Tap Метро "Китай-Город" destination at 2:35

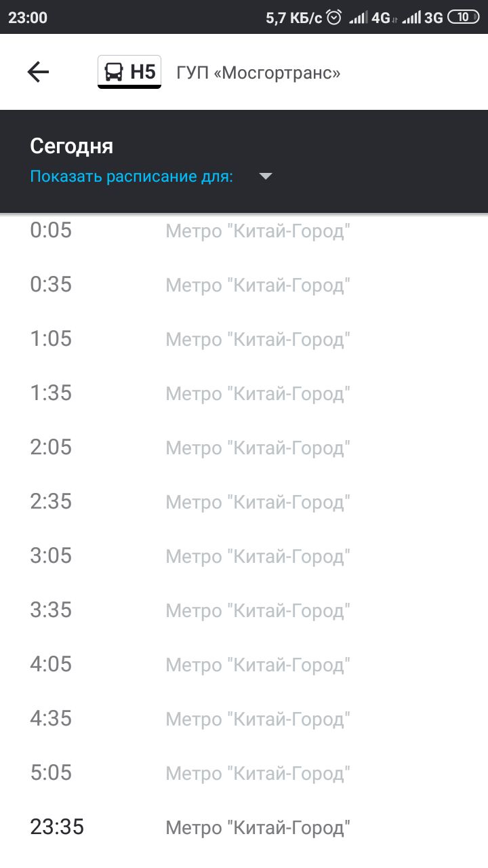(258, 502)
